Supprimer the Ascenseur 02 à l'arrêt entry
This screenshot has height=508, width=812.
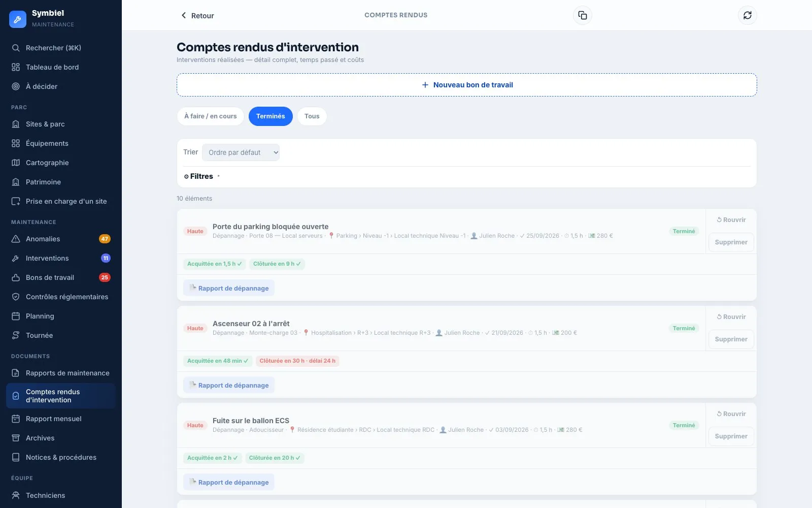[731, 339]
